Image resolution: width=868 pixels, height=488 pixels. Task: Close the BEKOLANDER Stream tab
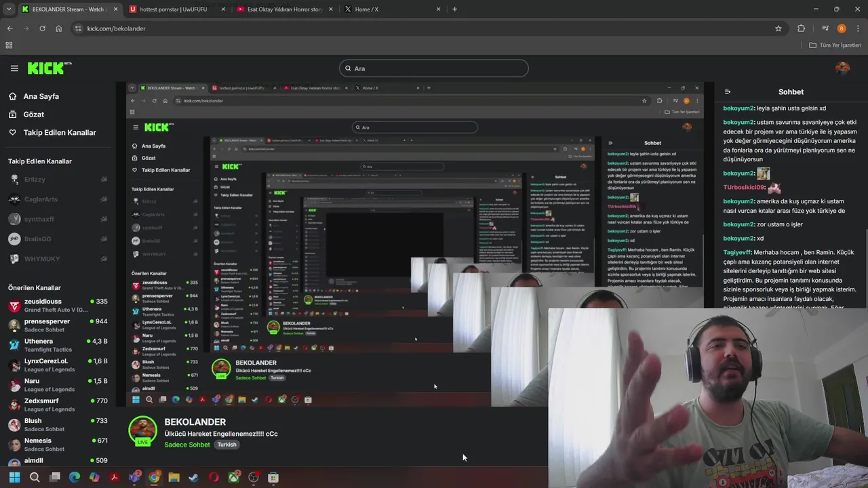115,9
